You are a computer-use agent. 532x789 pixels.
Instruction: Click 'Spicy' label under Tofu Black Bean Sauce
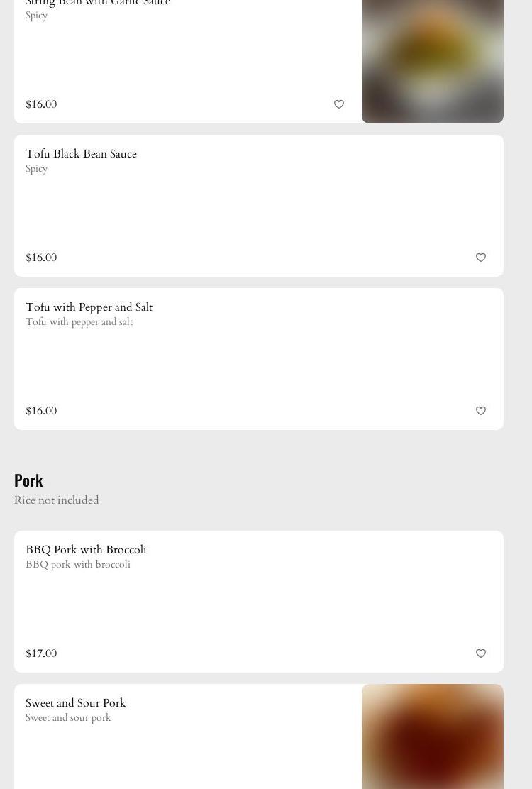click(x=37, y=169)
